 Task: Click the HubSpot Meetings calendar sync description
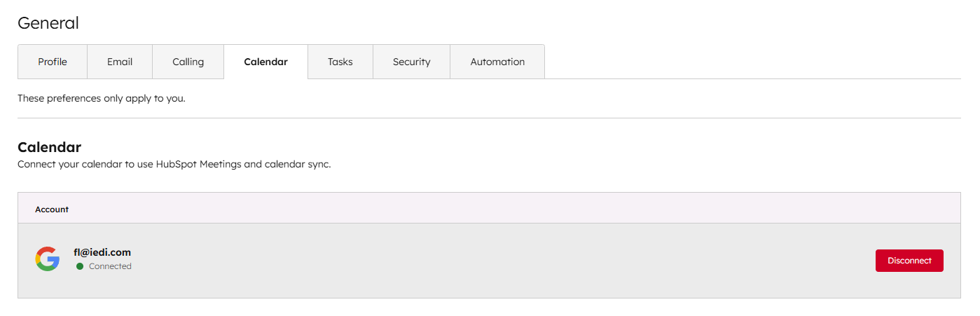[174, 165]
